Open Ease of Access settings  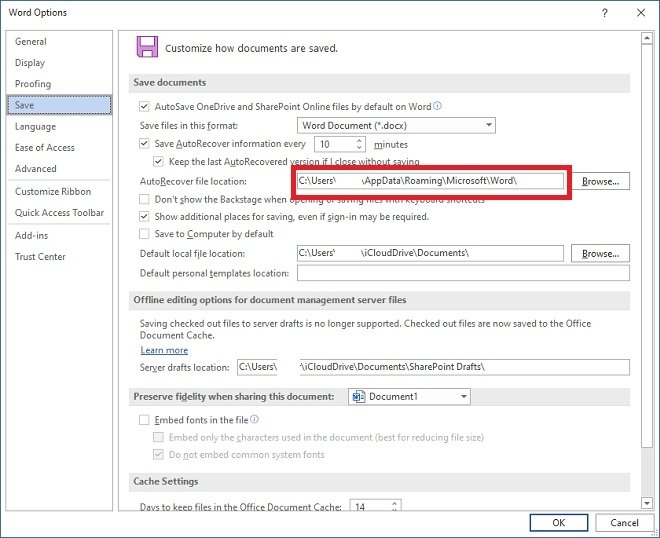(x=59, y=147)
